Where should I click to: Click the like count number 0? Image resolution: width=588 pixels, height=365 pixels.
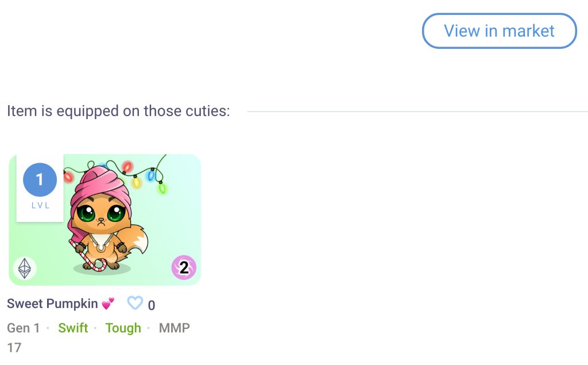pyautogui.click(x=152, y=305)
